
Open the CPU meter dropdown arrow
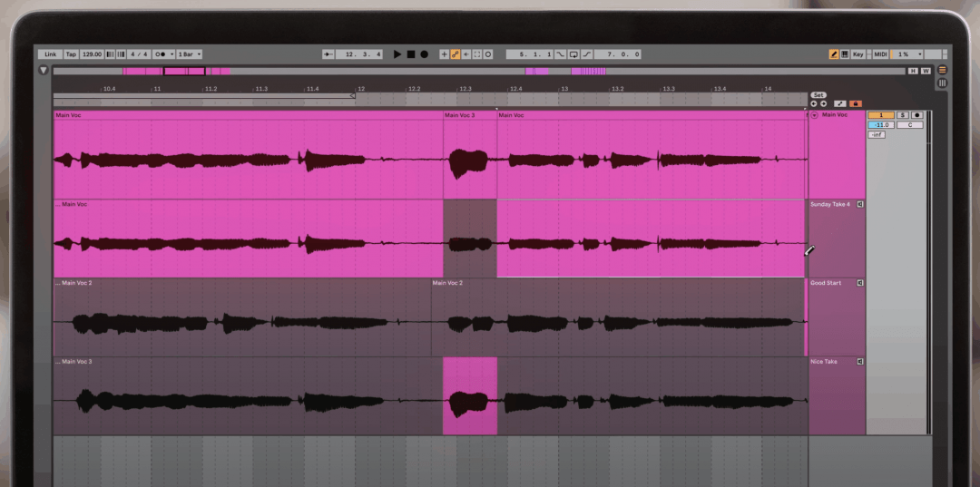(920, 54)
